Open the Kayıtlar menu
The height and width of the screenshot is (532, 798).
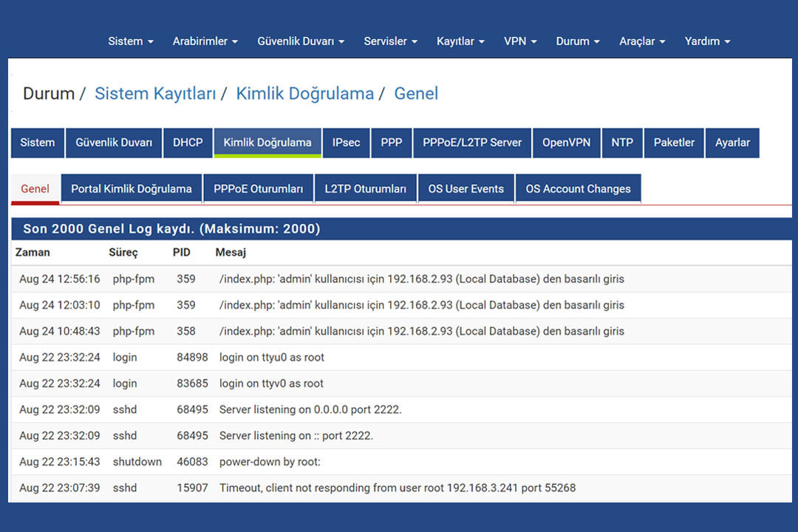(460, 41)
